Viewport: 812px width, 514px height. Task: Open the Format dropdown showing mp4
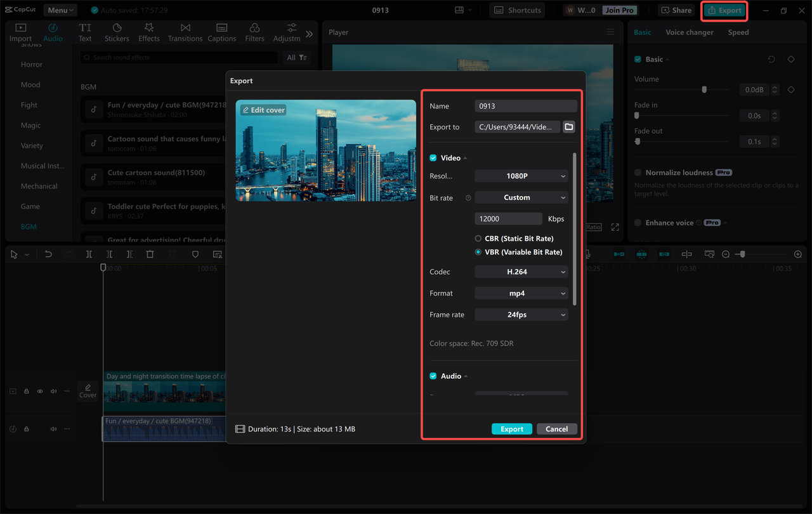(x=521, y=293)
